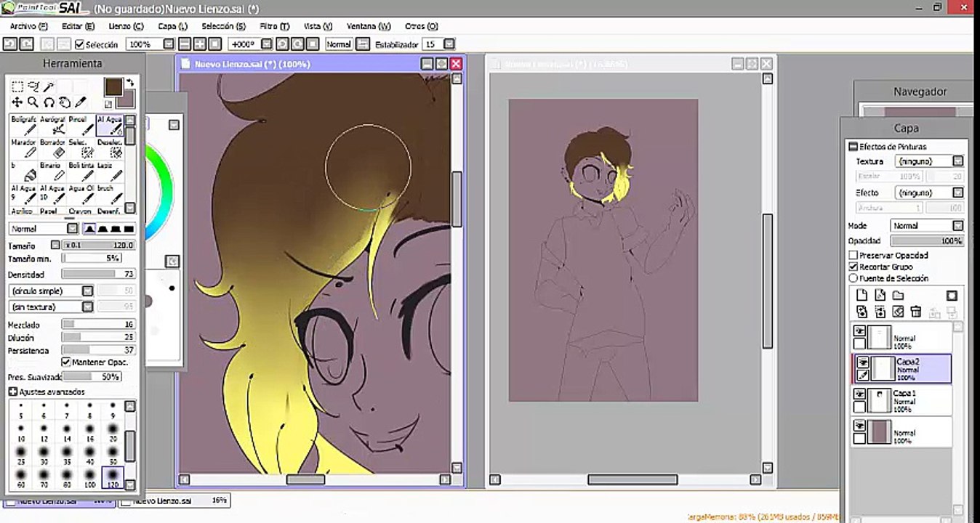Hide the Capa2 layer via eye icon

click(x=862, y=362)
